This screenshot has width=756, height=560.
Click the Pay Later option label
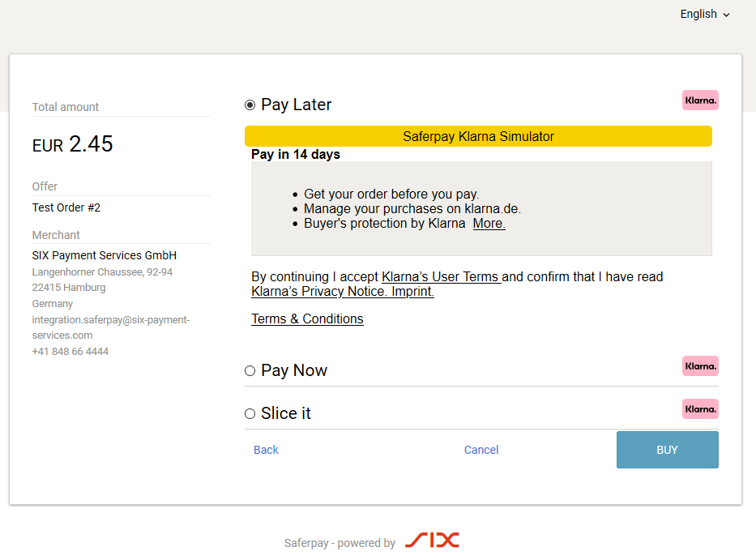click(296, 105)
